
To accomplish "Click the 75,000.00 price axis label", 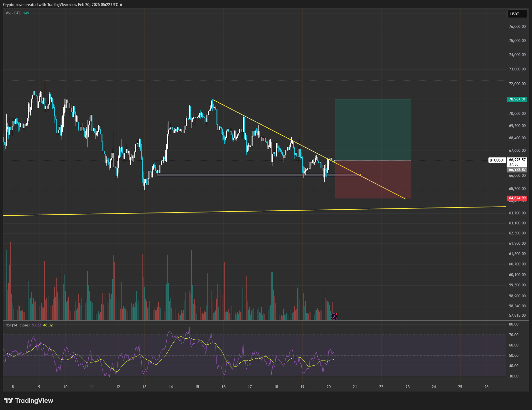I will pyautogui.click(x=517, y=41).
